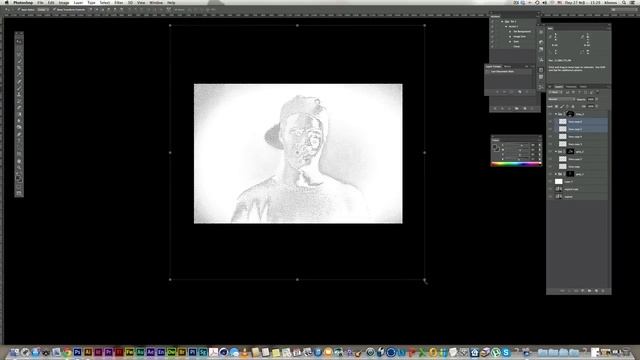Open the blend mode dropdown in Layers panel
640x360 pixels.
(561, 99)
